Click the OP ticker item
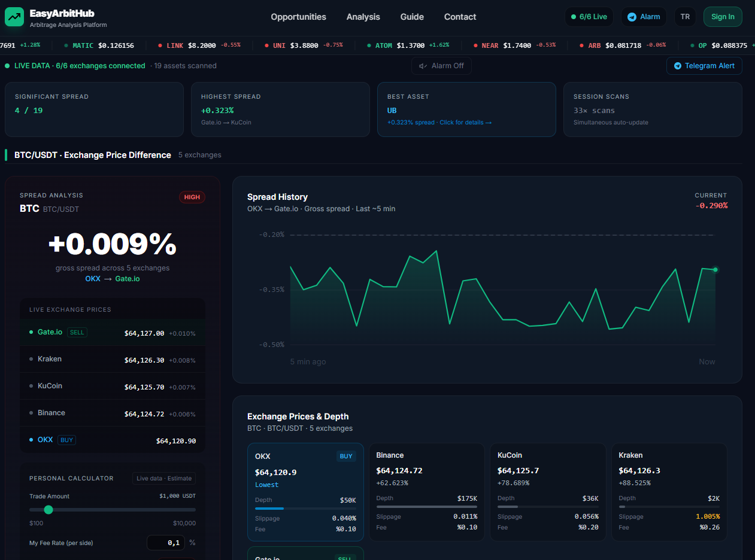The height and width of the screenshot is (560, 755). coord(722,45)
